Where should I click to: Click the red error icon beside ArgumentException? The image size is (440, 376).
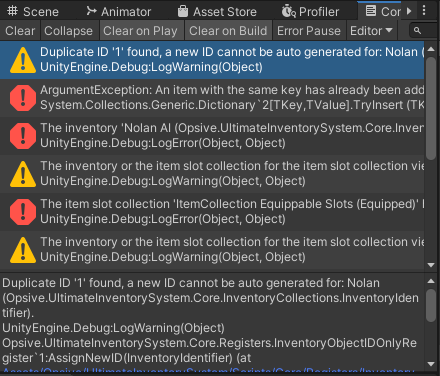23,98
